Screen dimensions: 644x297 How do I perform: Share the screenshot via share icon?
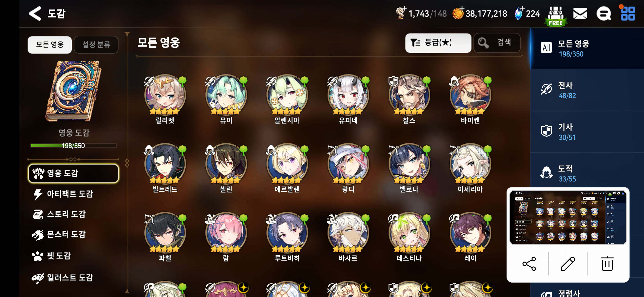tap(529, 264)
